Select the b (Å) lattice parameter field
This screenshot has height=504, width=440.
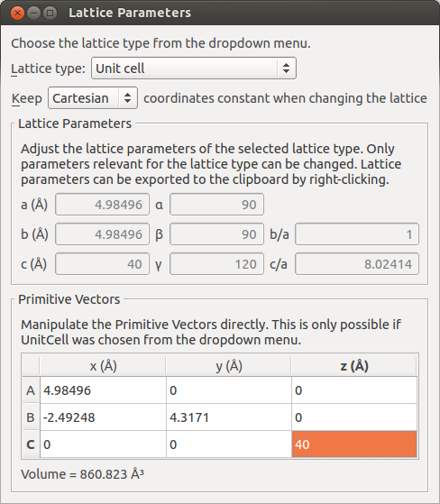coord(102,234)
